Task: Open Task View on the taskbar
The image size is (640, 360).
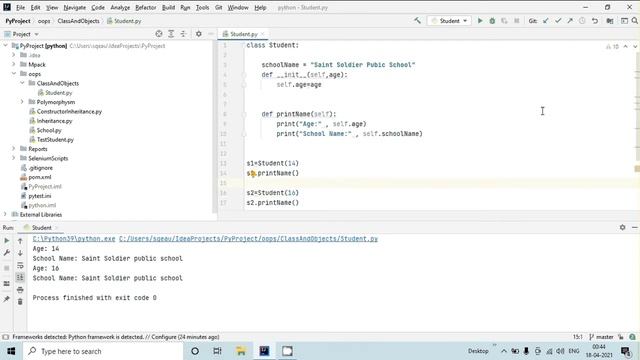Action: click(x=217, y=351)
